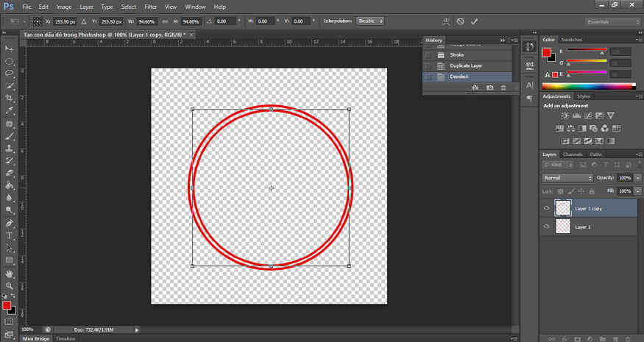
Task: Delete current state in History panel
Action: tap(503, 88)
